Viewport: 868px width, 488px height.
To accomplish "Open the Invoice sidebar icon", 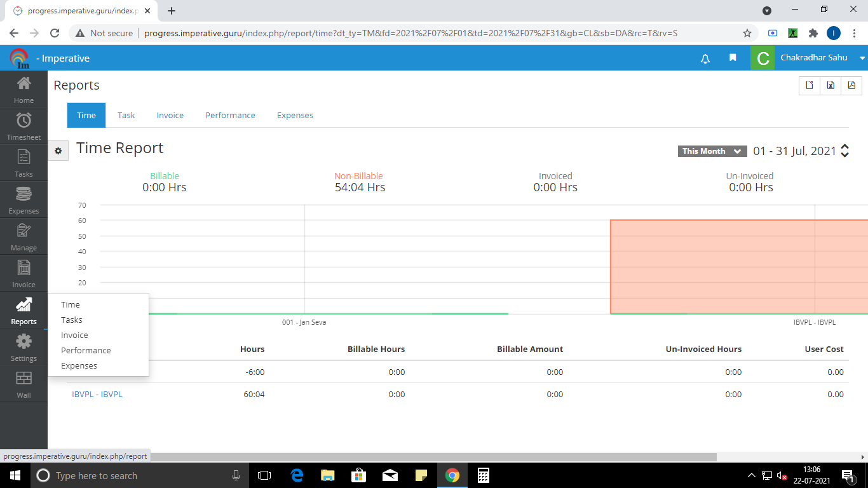I will [24, 273].
